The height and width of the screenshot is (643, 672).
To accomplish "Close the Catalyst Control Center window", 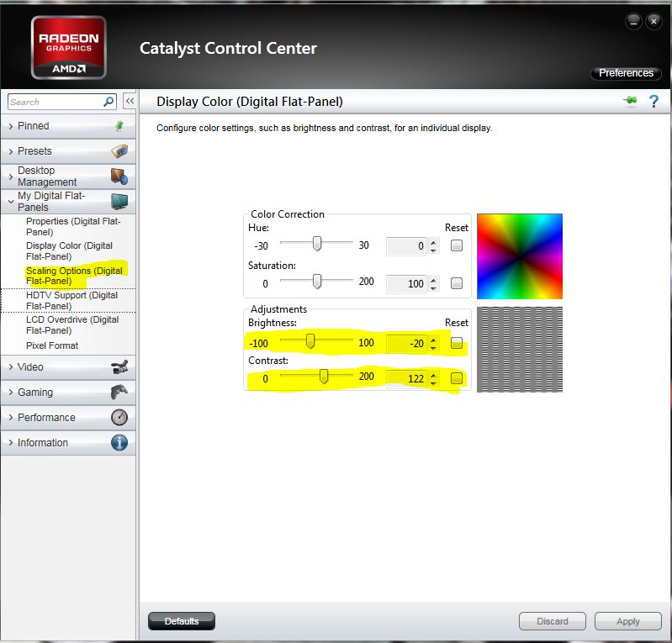I will [653, 21].
